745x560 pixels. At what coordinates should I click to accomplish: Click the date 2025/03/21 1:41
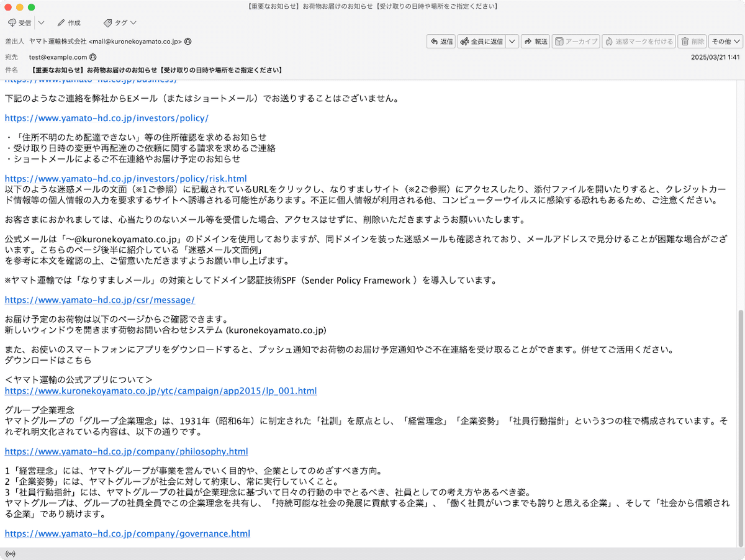pyautogui.click(x=715, y=56)
